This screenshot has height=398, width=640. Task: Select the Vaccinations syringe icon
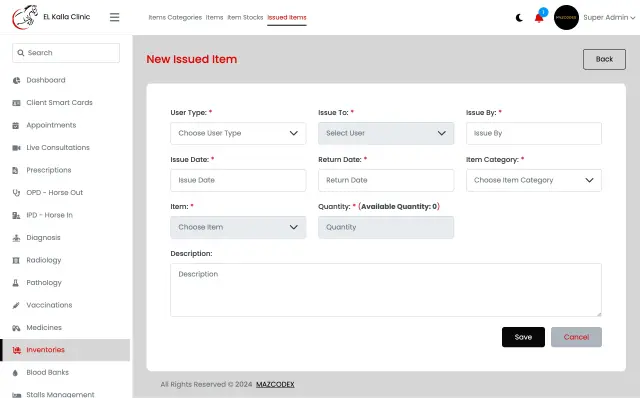click(16, 305)
